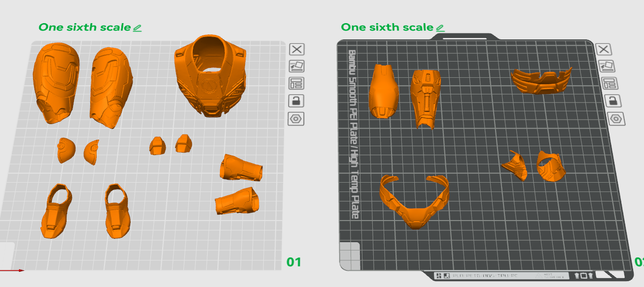Viewport: 644px width, 287px height.
Task: Click the 'One sixth scale' title on plate 01
Action: pos(85,27)
